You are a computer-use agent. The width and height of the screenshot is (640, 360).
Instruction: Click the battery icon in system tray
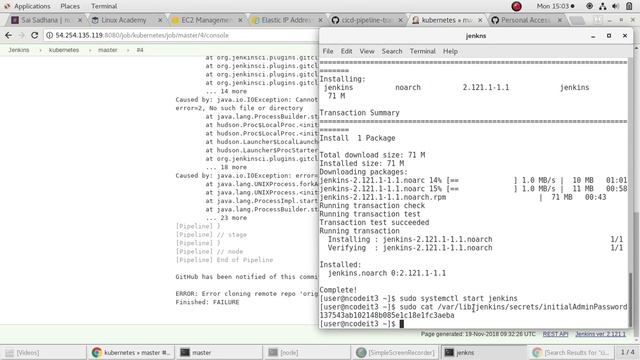(629, 6)
